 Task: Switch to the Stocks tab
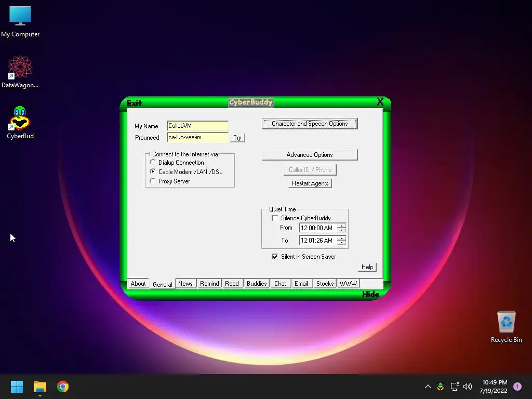pyautogui.click(x=325, y=284)
